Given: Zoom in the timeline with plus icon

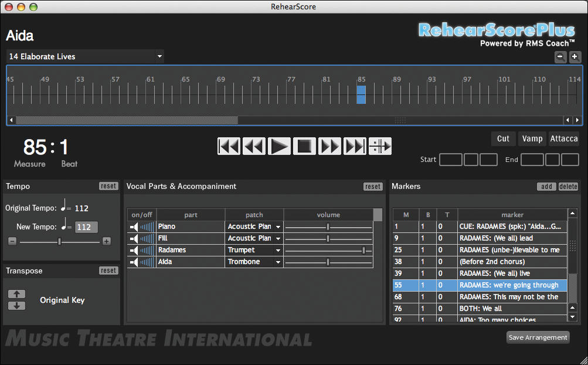Looking at the screenshot, I should click(x=575, y=57).
